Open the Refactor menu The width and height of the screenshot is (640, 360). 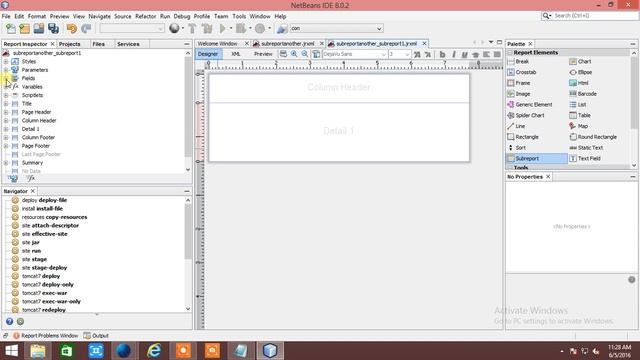145,16
